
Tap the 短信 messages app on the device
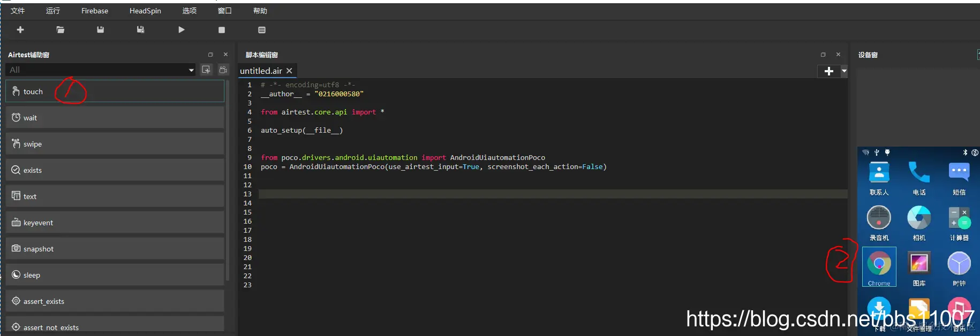(959, 178)
